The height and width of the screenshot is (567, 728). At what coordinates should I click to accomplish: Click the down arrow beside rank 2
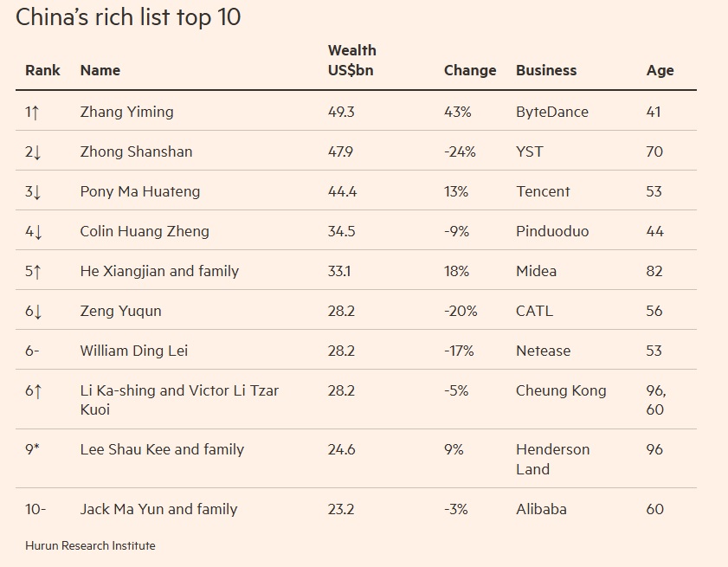pyautogui.click(x=37, y=152)
